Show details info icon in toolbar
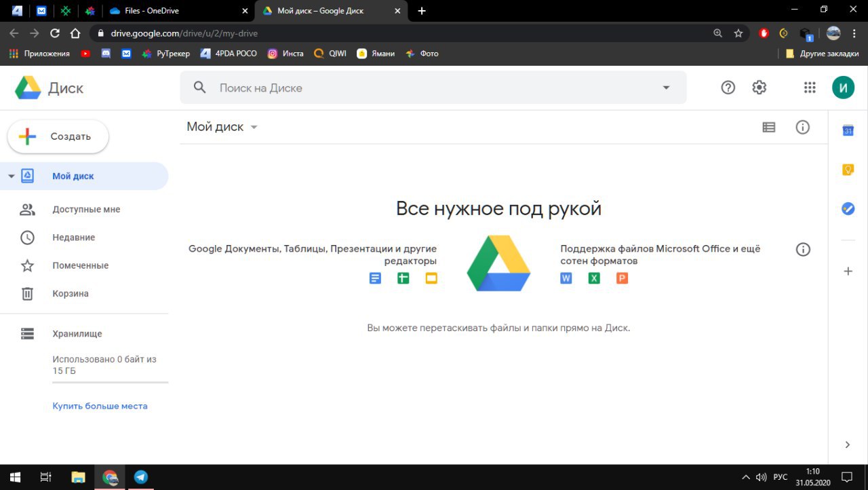The height and width of the screenshot is (490, 868). click(803, 127)
